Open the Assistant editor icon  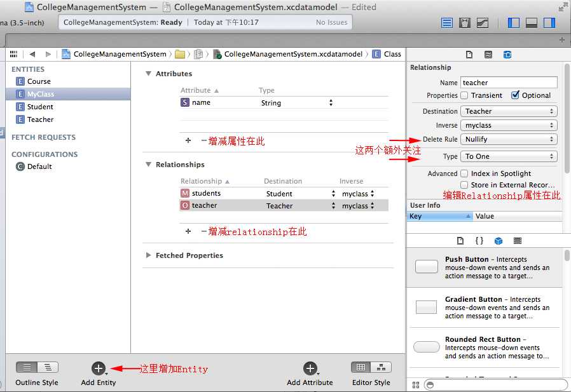tap(465, 23)
